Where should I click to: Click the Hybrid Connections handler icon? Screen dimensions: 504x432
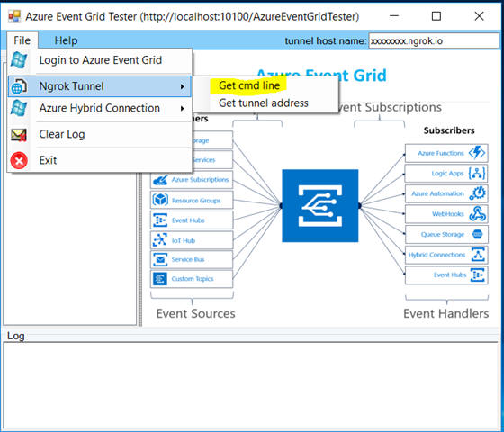click(x=478, y=255)
